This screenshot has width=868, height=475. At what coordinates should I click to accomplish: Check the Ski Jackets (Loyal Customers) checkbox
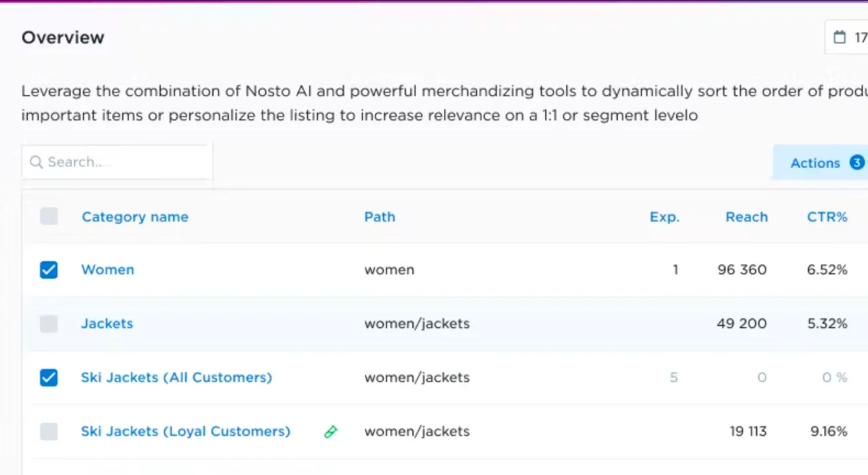coord(49,432)
